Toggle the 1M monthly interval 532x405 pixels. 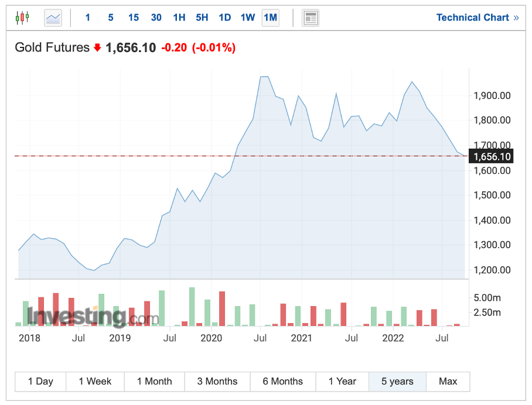pyautogui.click(x=270, y=18)
